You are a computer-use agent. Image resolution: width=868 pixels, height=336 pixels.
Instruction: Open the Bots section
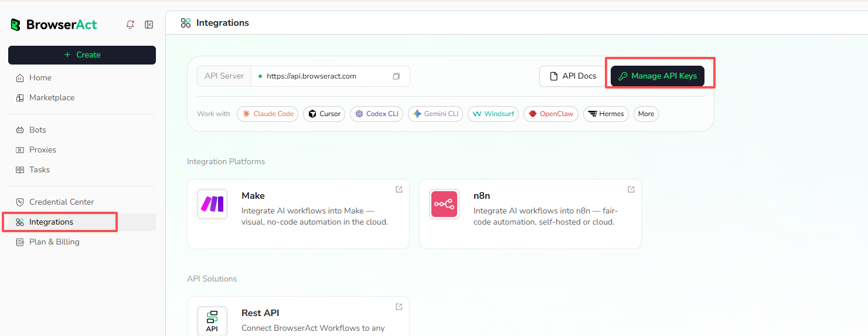82,130
